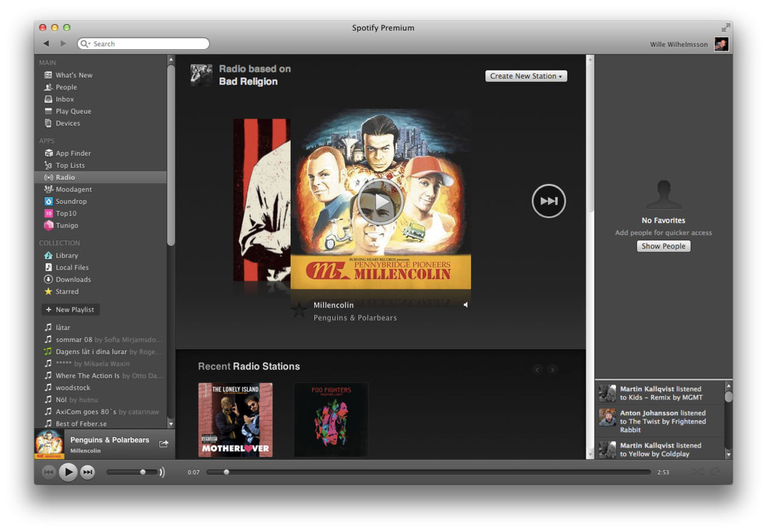Star the currently playing Millencolin track
Image resolution: width=767 pixels, height=532 pixels.
coord(299,311)
